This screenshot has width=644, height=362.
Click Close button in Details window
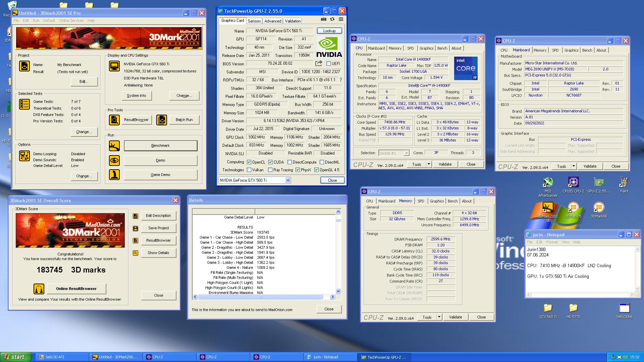point(329,309)
